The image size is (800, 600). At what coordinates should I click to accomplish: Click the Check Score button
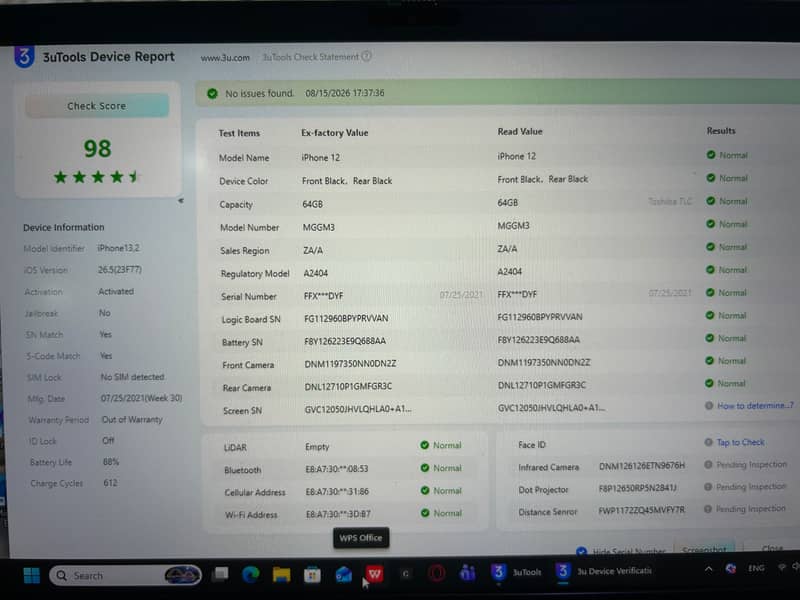[97, 106]
